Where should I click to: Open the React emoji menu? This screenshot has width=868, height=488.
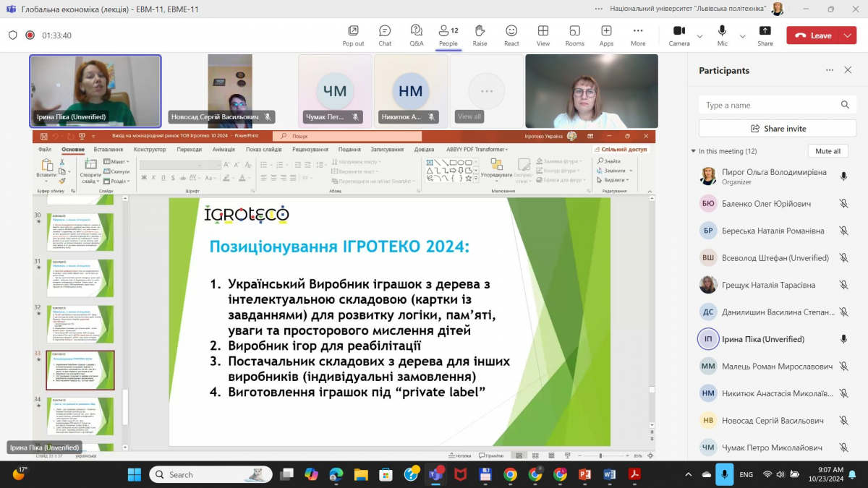pyautogui.click(x=511, y=35)
